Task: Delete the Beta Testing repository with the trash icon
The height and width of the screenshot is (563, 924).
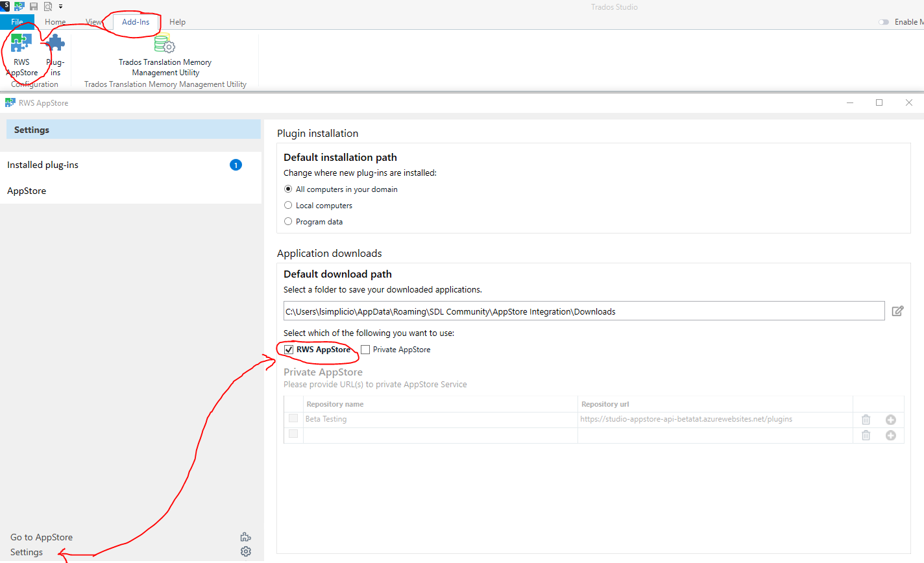Action: tap(866, 419)
